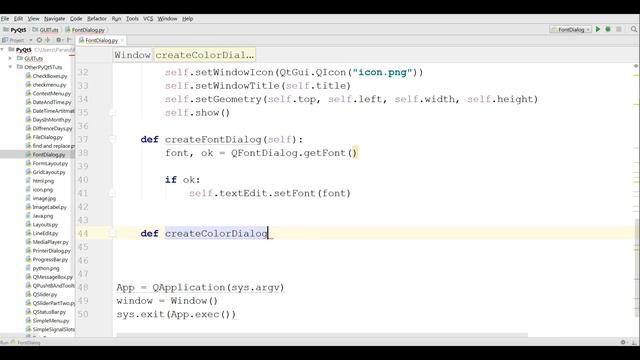Screen dimensions: 640x360
Task: Click FontDialog.py breadcrumb in navigation bar
Action: (x=85, y=30)
